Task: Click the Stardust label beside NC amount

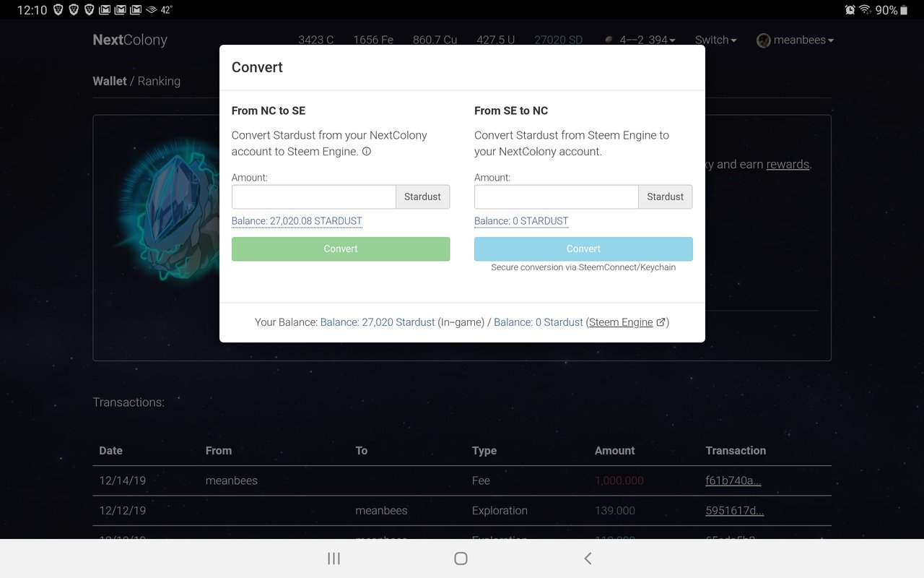Action: 422,197
